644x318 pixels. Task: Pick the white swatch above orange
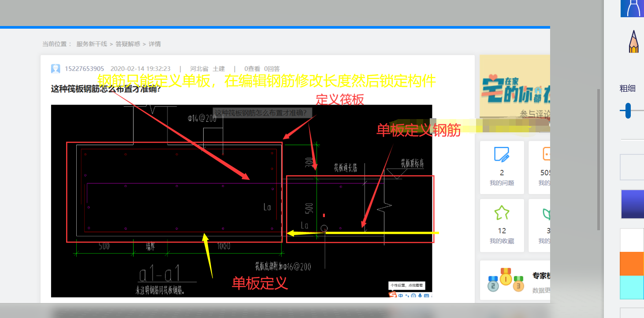point(632,240)
